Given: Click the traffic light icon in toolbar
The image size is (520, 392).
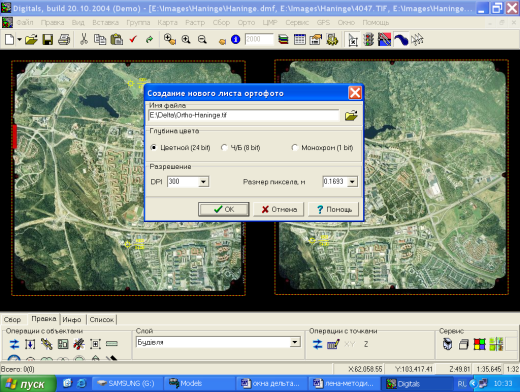Looking at the screenshot, I should tap(368, 40).
